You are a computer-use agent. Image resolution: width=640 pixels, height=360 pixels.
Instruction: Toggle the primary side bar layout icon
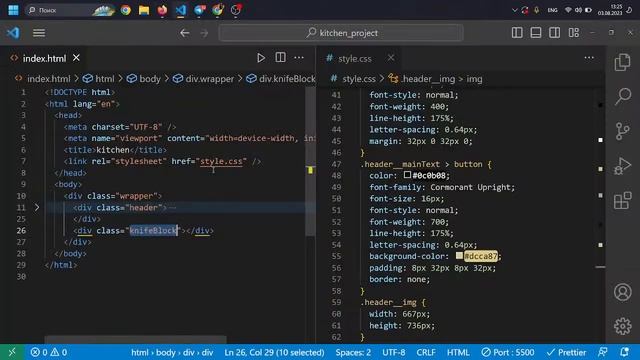tap(517, 33)
